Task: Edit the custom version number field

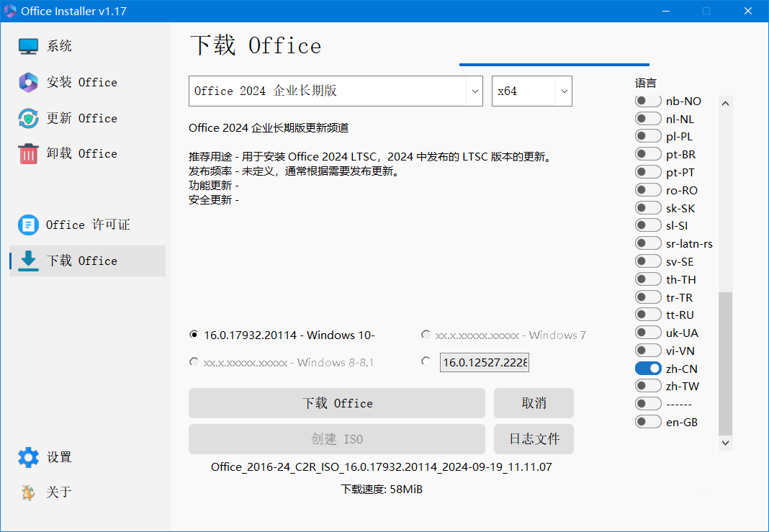Action: pyautogui.click(x=484, y=362)
